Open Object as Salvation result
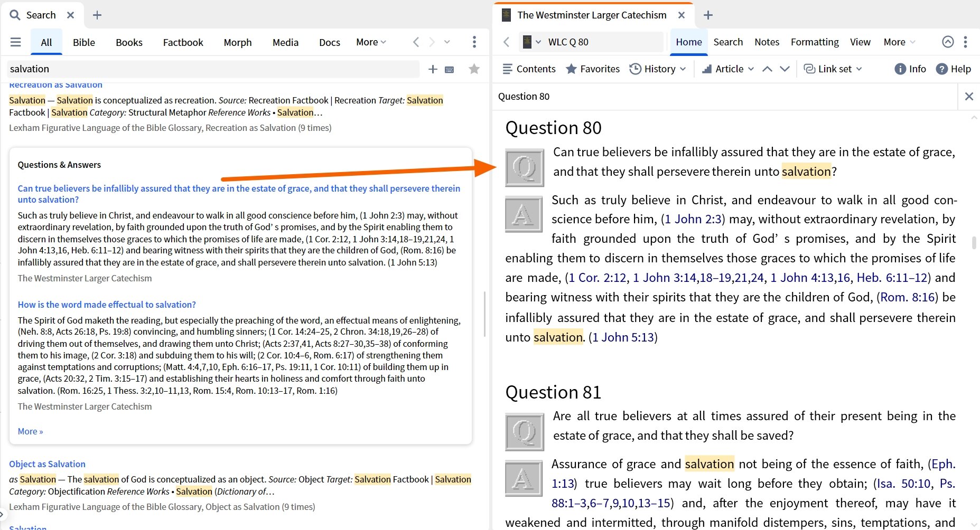The image size is (980, 530). pyautogui.click(x=47, y=464)
